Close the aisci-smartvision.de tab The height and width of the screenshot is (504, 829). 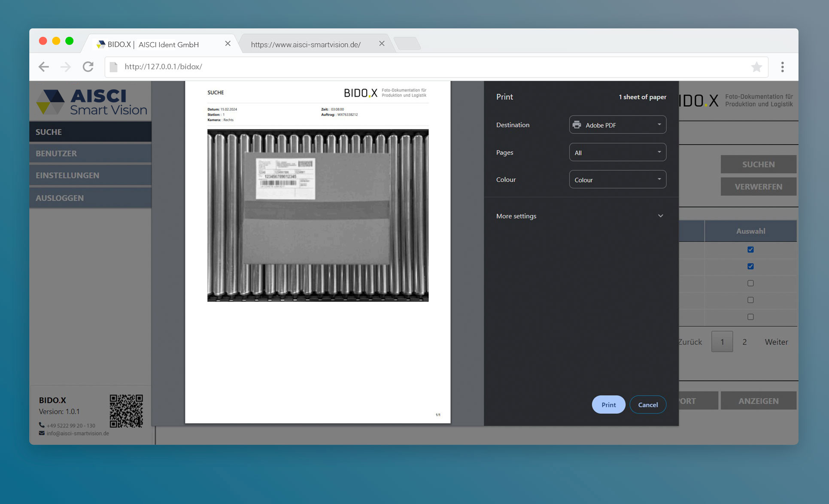(382, 44)
